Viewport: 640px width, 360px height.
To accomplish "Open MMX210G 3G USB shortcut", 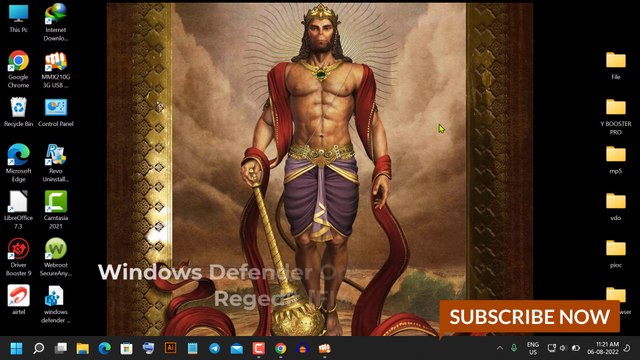I will coord(56,69).
